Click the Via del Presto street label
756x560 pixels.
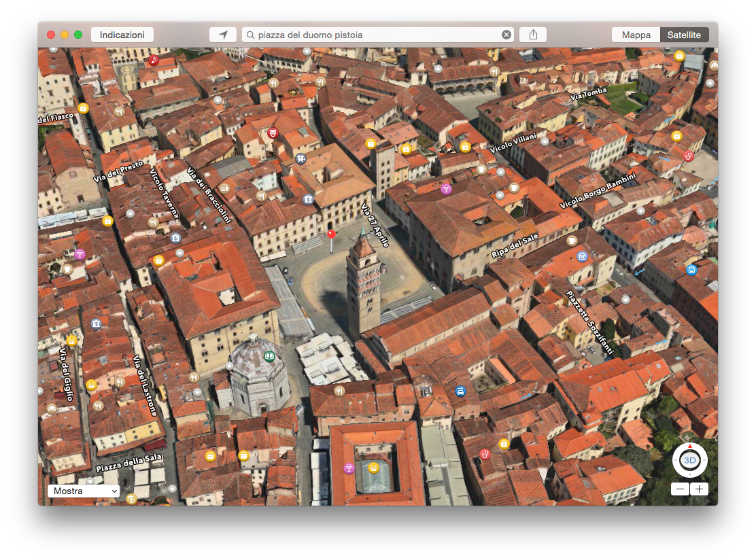point(118,171)
